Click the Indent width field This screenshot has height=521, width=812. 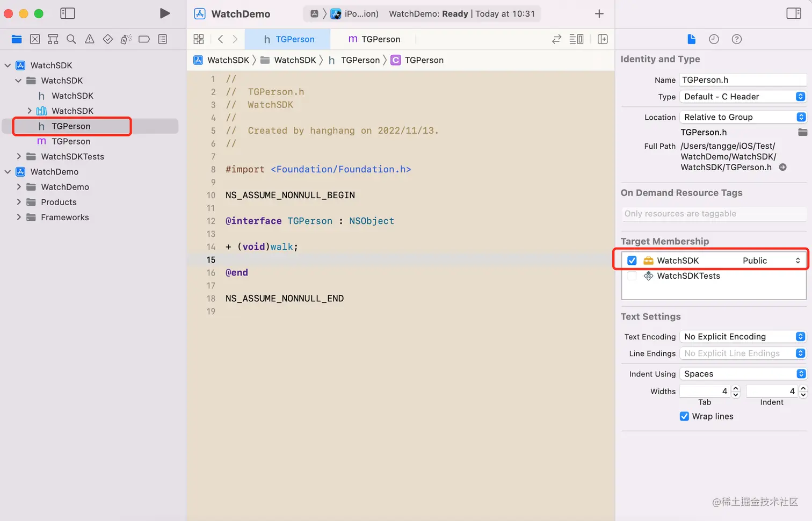(772, 392)
